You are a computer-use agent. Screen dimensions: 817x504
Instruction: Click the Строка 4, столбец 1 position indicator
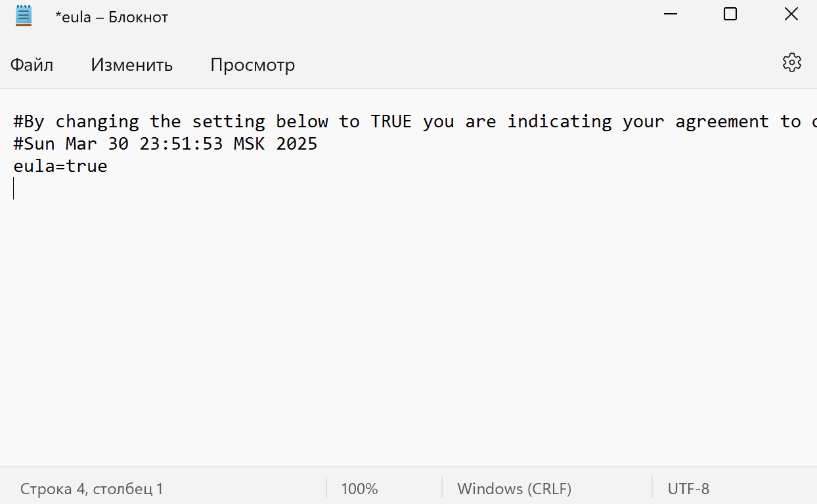(x=91, y=489)
